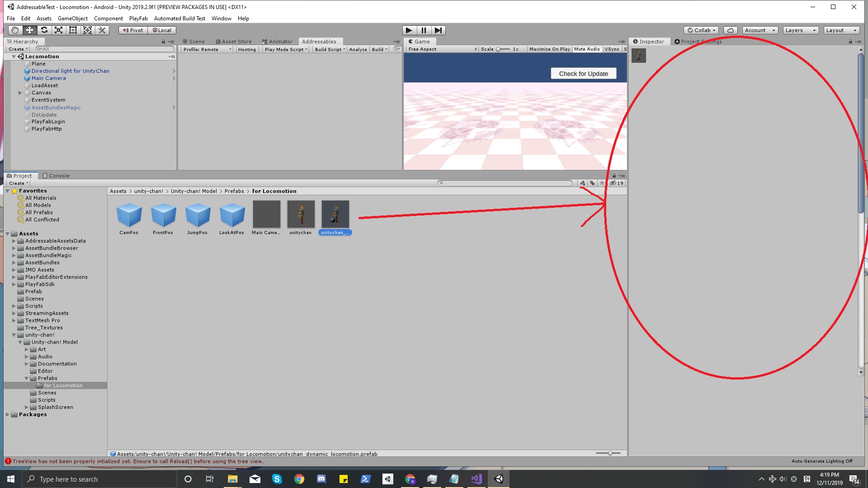Screen dimensions: 868x488
Task: Open Skype from the taskbar
Action: pyautogui.click(x=277, y=479)
